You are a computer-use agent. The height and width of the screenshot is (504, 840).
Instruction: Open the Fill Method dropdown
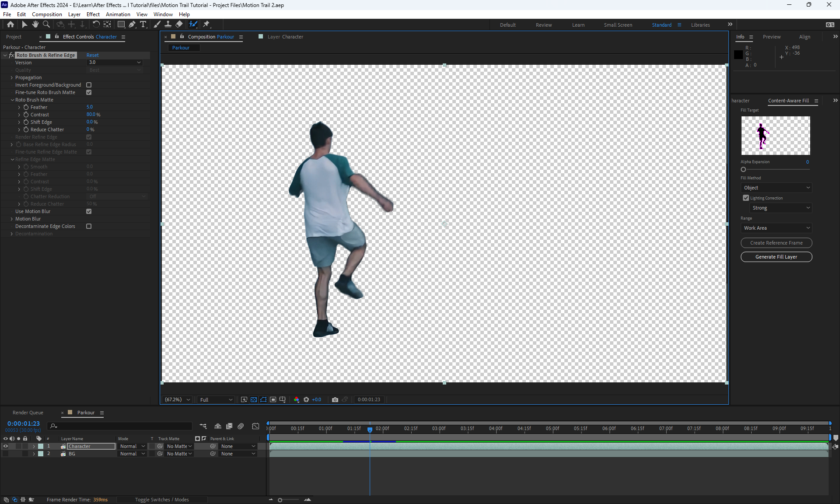[777, 188]
